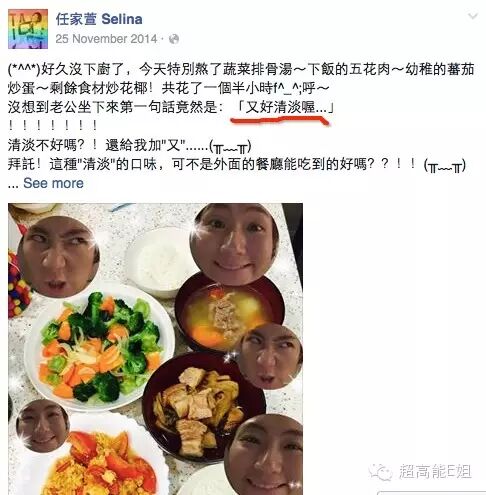
Task: Open the 25 November 2014 timestamp
Action: pyautogui.click(x=106, y=39)
